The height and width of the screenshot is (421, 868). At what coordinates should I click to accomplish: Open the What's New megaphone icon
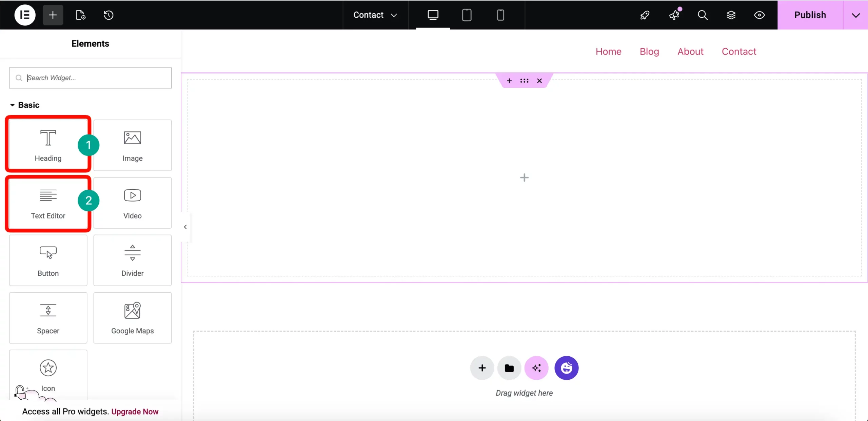[x=674, y=15]
